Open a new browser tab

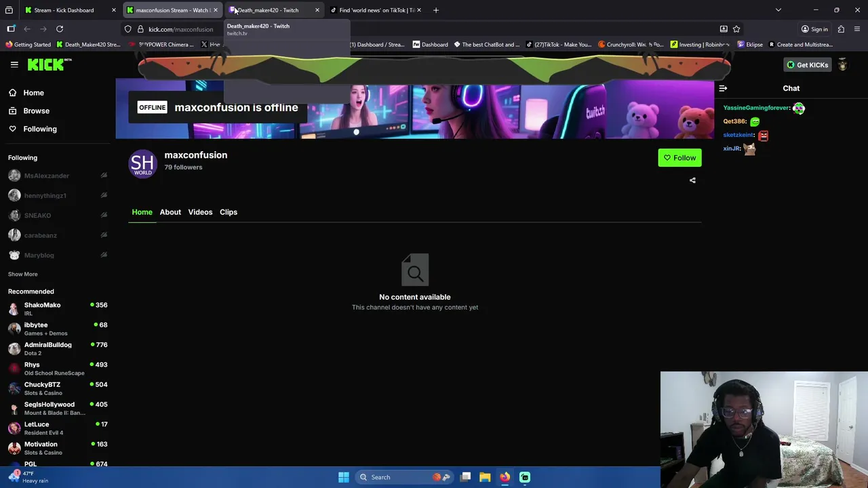[436, 10]
